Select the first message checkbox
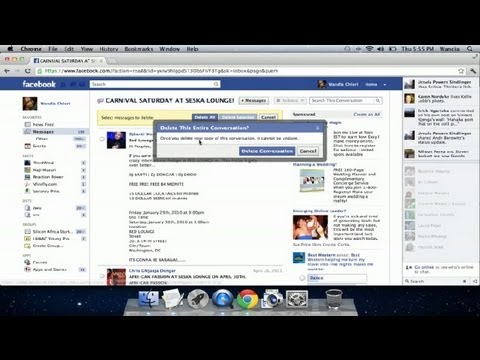Viewport: 480px width, 360px height. pos(102,139)
